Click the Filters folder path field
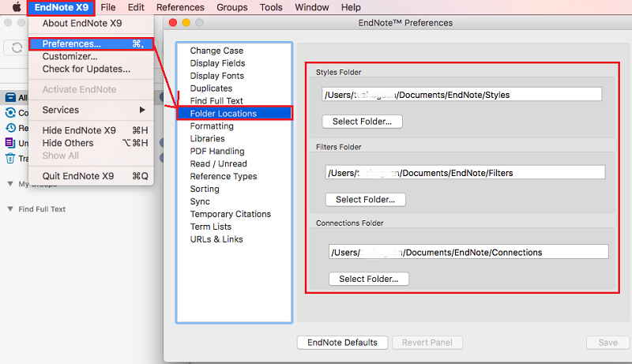The width and height of the screenshot is (632, 364). coord(465,173)
